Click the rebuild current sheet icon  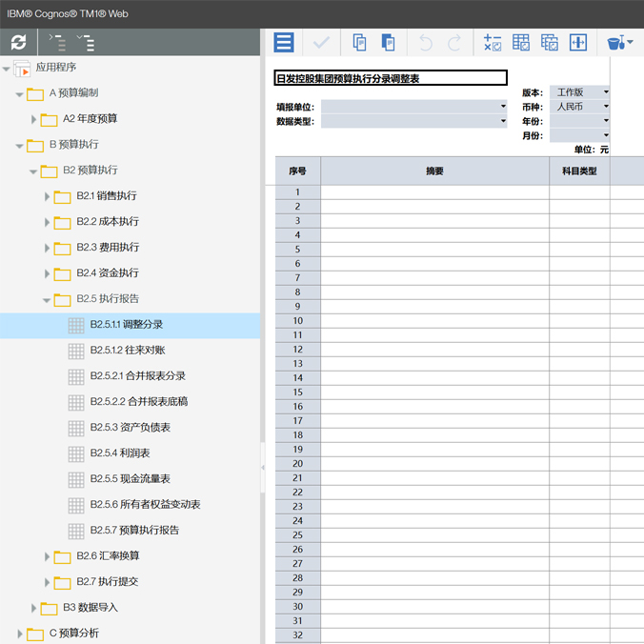coord(521,42)
